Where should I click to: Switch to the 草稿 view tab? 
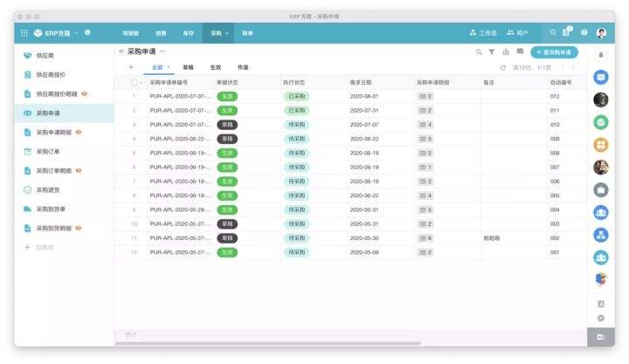(188, 67)
